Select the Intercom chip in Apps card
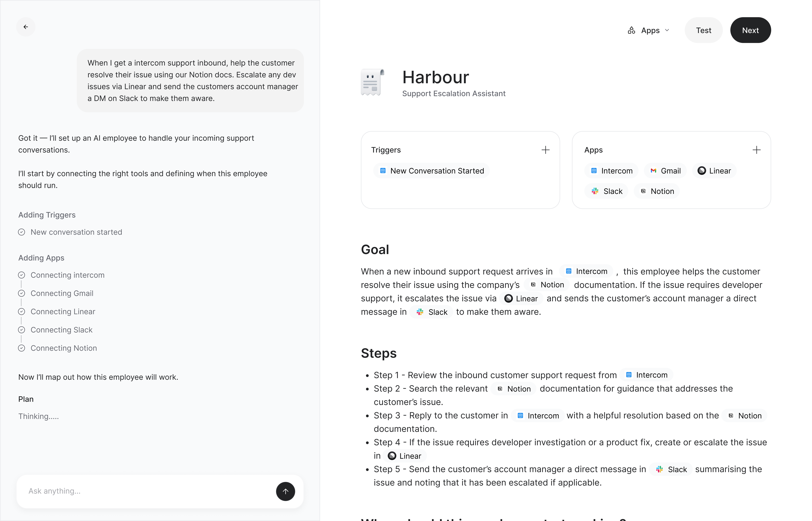 tap(611, 171)
